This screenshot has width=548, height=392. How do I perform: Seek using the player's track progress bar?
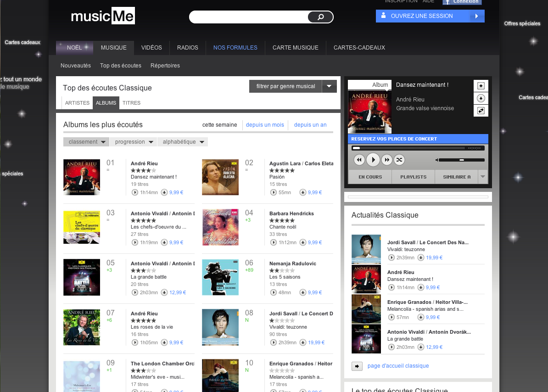click(409, 148)
